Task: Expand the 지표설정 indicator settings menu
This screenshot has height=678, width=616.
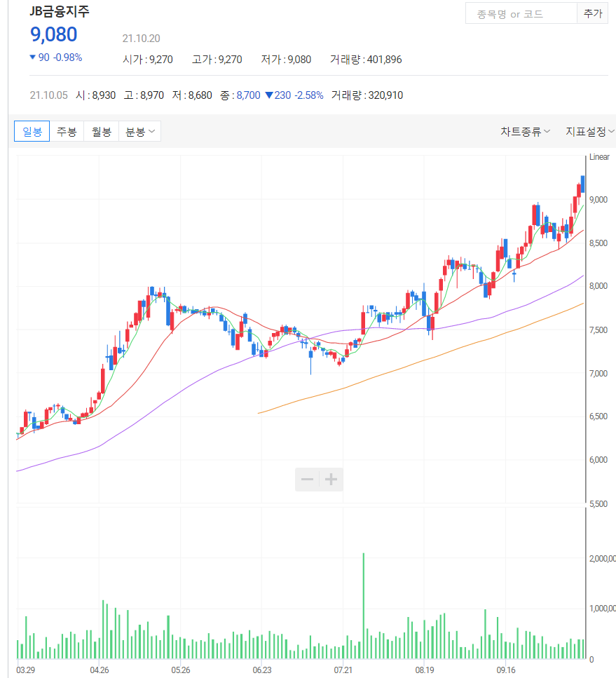Action: (x=590, y=131)
